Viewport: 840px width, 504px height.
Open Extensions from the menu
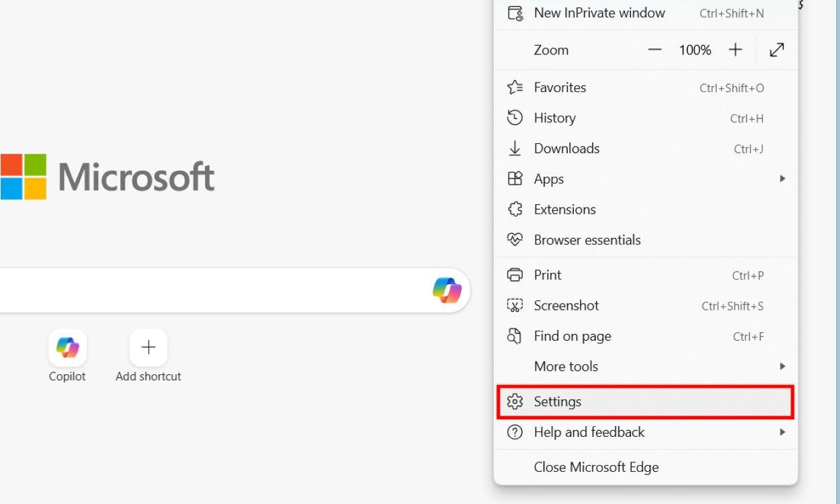[x=646, y=210]
